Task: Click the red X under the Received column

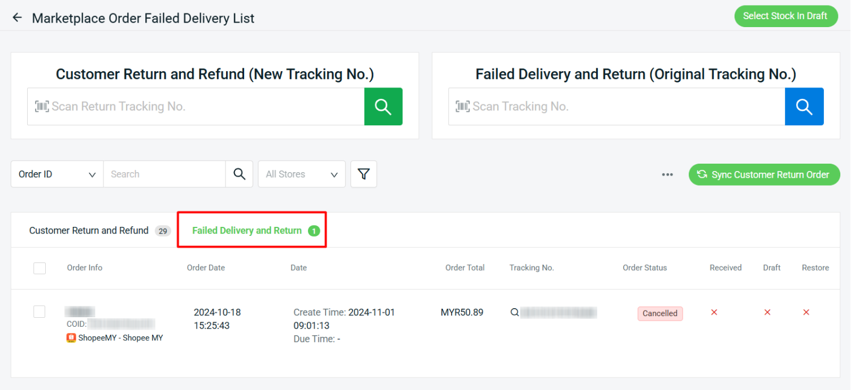Action: pyautogui.click(x=714, y=312)
